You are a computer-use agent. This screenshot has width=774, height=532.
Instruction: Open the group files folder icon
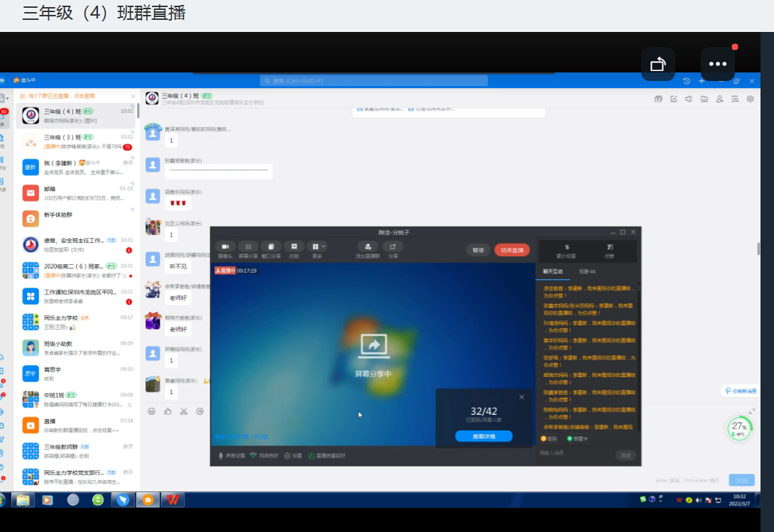(704, 99)
